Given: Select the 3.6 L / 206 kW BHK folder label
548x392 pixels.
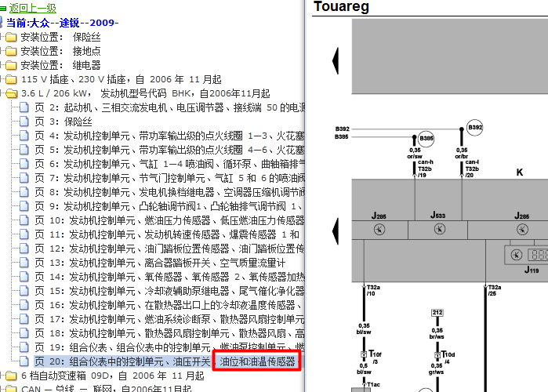Looking at the screenshot, I should [x=145, y=93].
